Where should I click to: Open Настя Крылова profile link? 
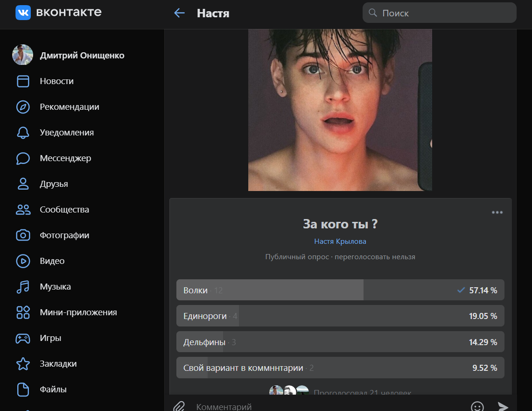click(340, 241)
